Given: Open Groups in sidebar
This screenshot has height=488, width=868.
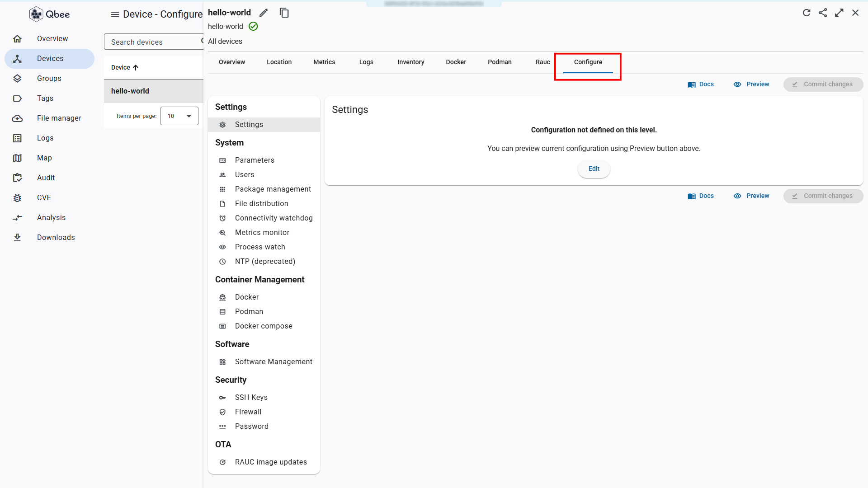Looking at the screenshot, I should tap(49, 79).
